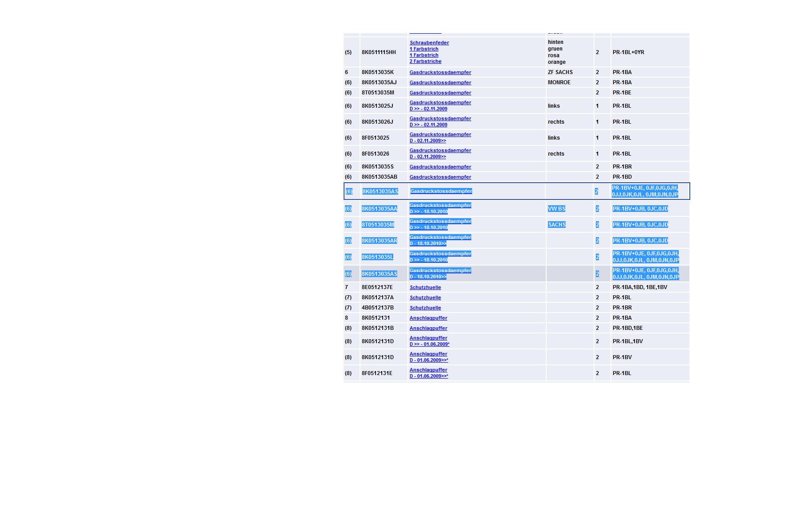Select highlighted part number 8K0513035L
The image size is (798, 532).
click(377, 257)
